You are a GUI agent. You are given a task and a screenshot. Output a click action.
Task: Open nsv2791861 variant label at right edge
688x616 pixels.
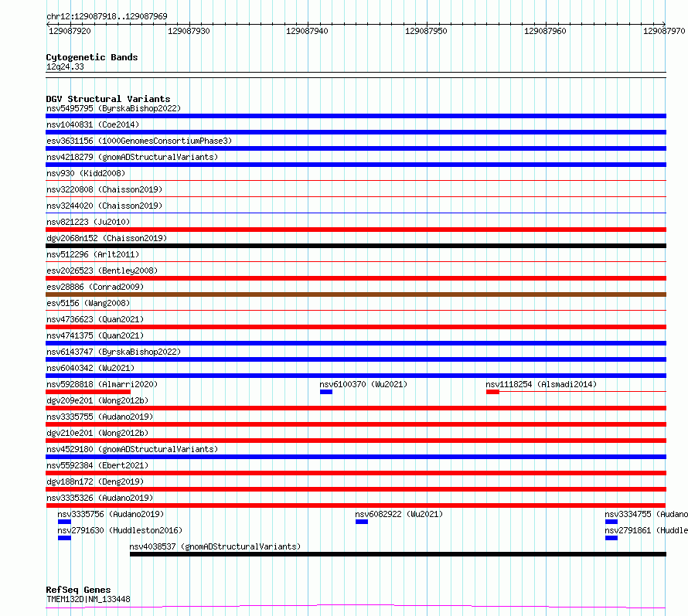point(646,530)
